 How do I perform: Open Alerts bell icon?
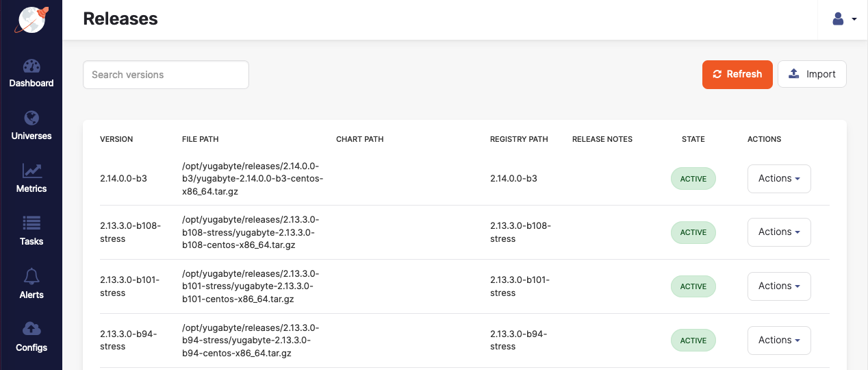(31, 276)
